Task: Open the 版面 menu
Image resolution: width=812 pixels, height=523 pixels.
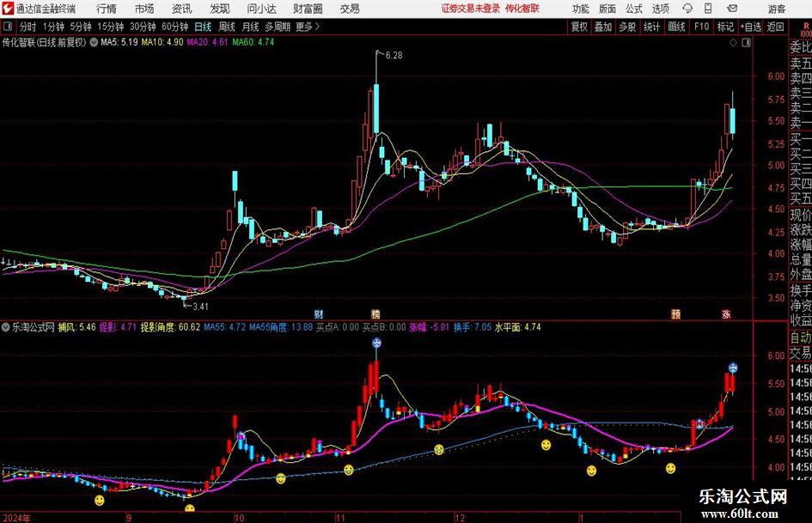Action: 607,9
